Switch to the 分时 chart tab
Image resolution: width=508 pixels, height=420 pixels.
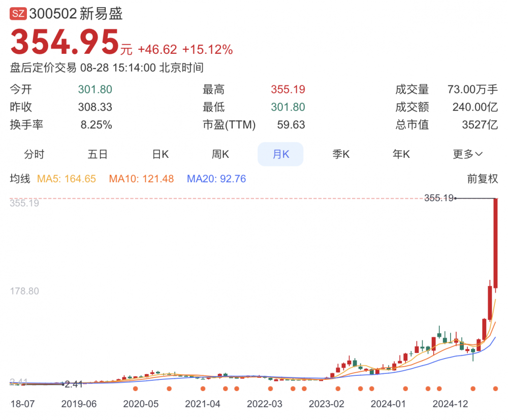pyautogui.click(x=34, y=154)
